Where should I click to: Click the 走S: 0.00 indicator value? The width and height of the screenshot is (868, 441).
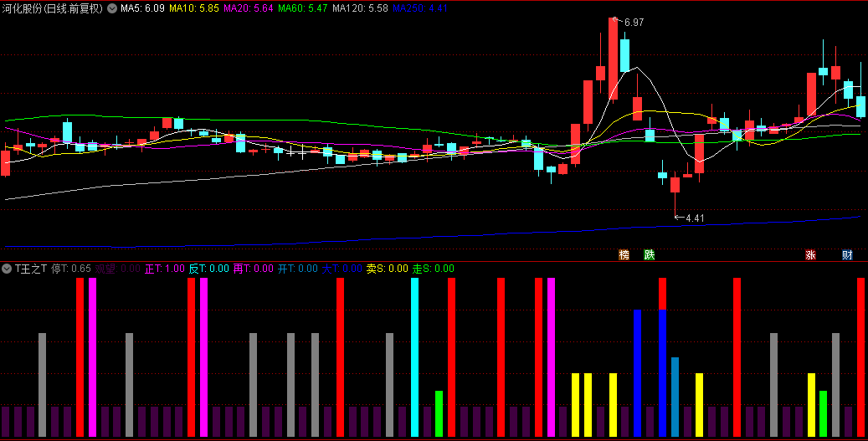tap(433, 269)
